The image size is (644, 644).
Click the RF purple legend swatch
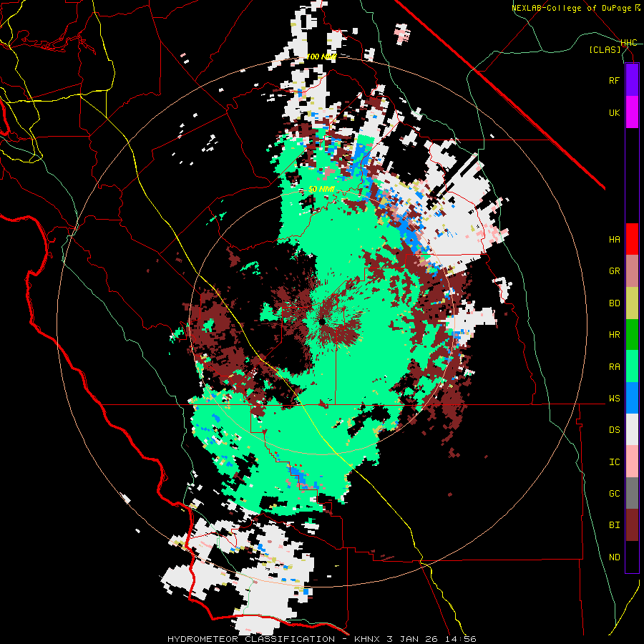pyautogui.click(x=632, y=80)
